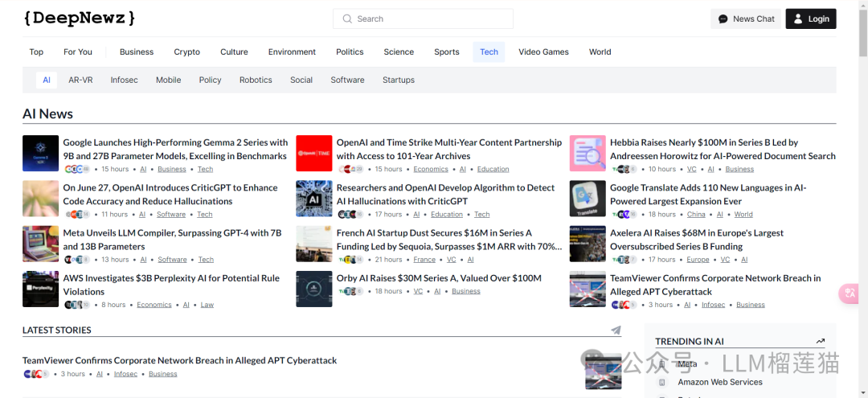Open Hebbia Raises Nearly $100M headline
This screenshot has width=868, height=398.
coord(723,150)
